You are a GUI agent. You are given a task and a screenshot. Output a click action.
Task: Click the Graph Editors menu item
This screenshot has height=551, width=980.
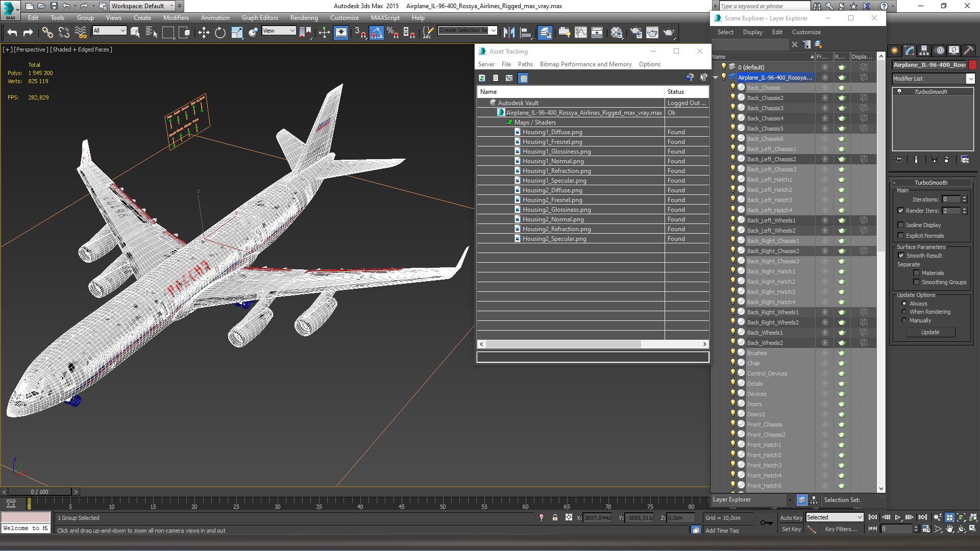click(260, 17)
